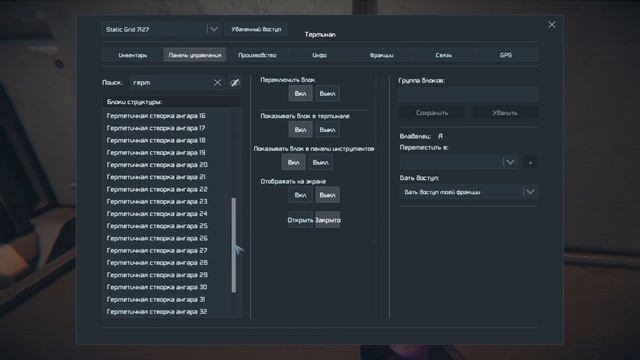
Task: Enable Отображать на экране
Action: pyautogui.click(x=300, y=195)
